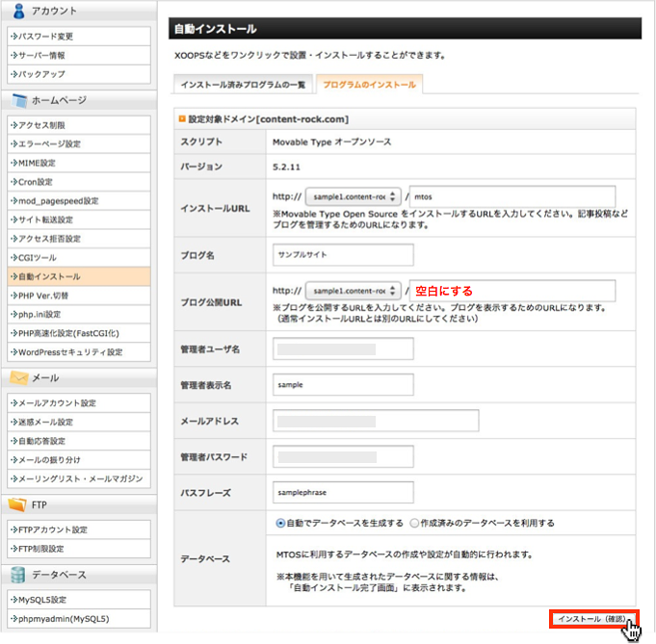Screen dimensions: 656x644
Task: Open 迷惑メール設定 link
Action: click(79, 422)
